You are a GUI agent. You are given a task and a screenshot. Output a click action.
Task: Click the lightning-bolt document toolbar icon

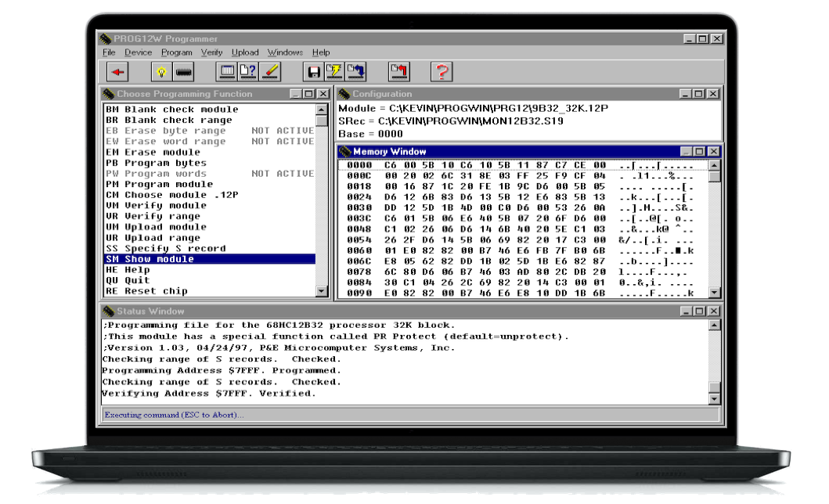[x=333, y=71]
